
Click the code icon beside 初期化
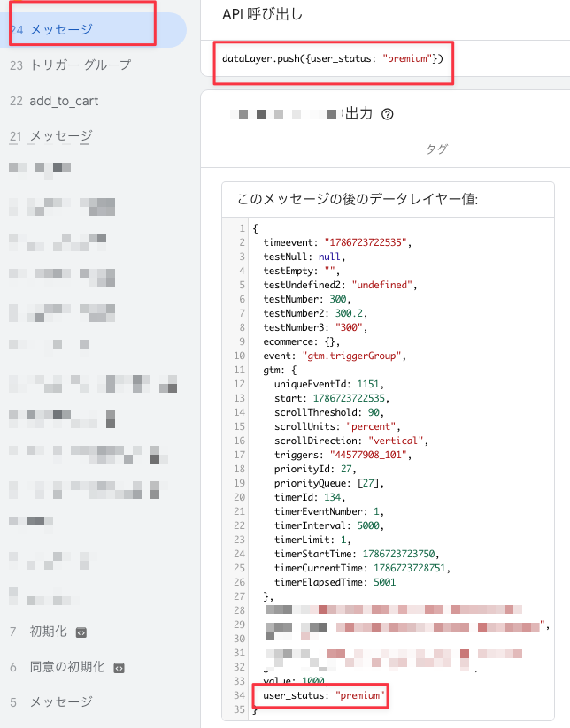coord(81,632)
